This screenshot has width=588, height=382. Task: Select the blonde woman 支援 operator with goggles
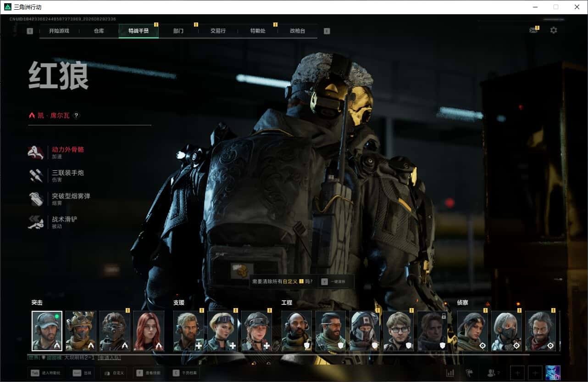(x=222, y=331)
